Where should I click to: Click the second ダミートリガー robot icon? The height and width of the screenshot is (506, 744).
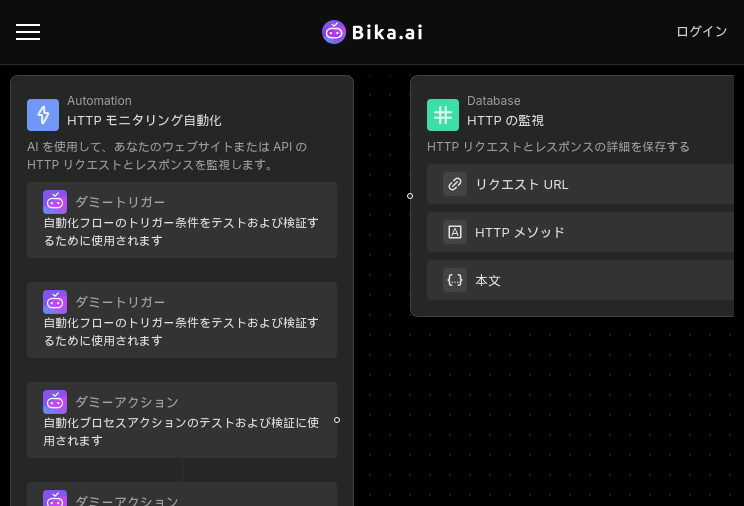tap(55, 302)
